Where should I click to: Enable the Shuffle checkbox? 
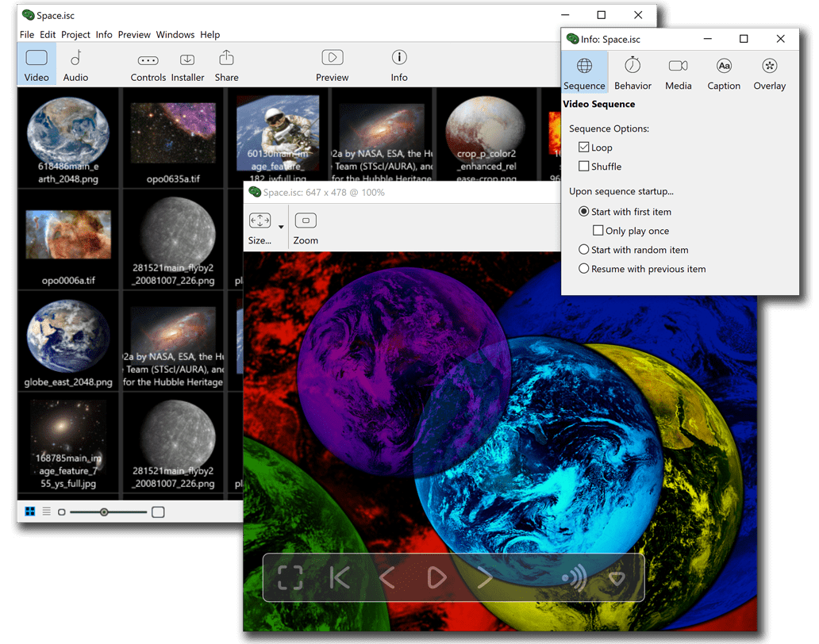[x=584, y=167]
